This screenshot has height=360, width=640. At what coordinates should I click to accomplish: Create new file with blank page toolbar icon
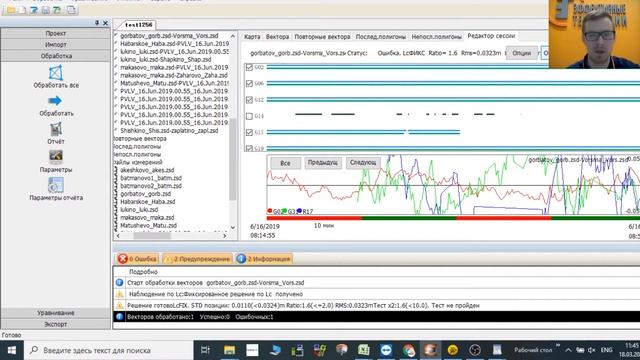(x=22, y=9)
